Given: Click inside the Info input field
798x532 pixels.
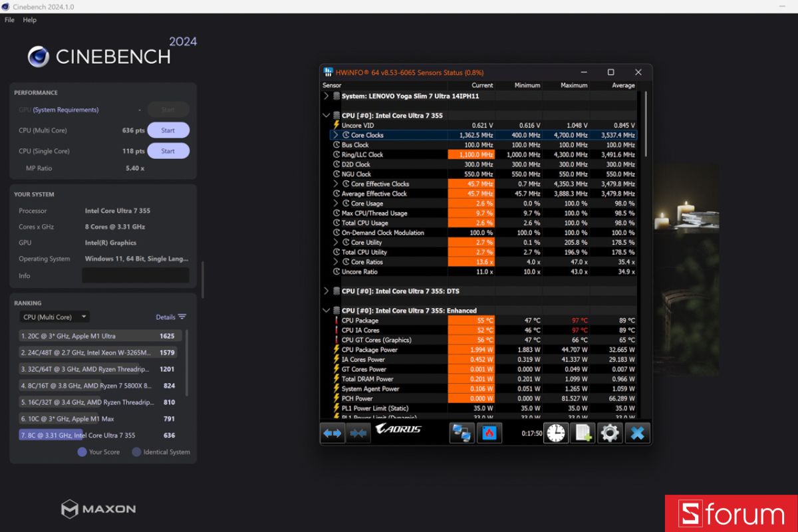Looking at the screenshot, I should [x=136, y=275].
